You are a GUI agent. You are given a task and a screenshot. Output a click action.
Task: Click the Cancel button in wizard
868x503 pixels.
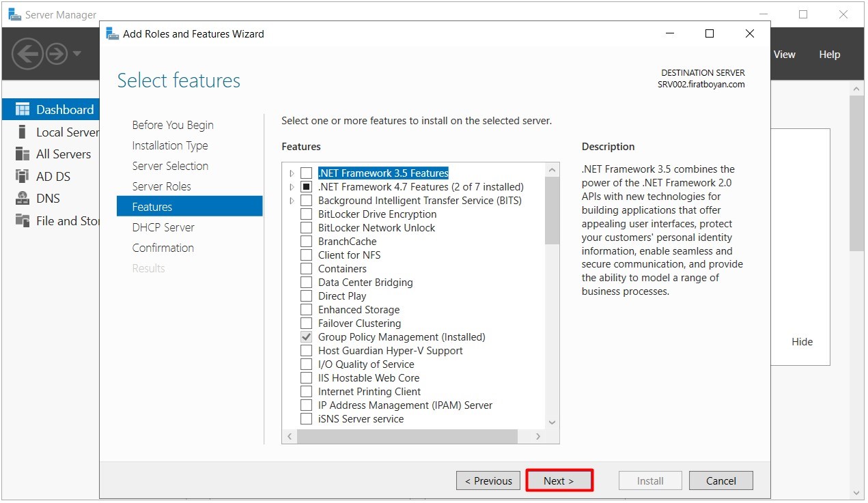721,480
